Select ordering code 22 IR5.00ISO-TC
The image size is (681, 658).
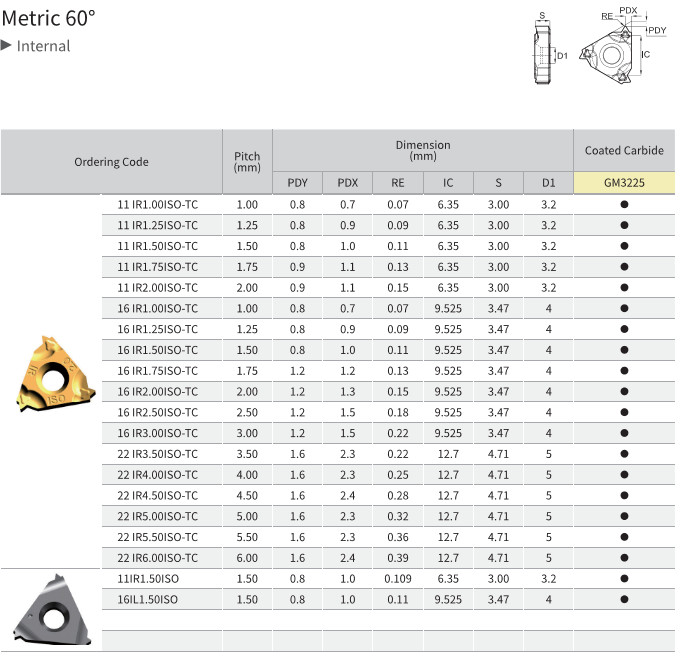pyautogui.click(x=158, y=516)
